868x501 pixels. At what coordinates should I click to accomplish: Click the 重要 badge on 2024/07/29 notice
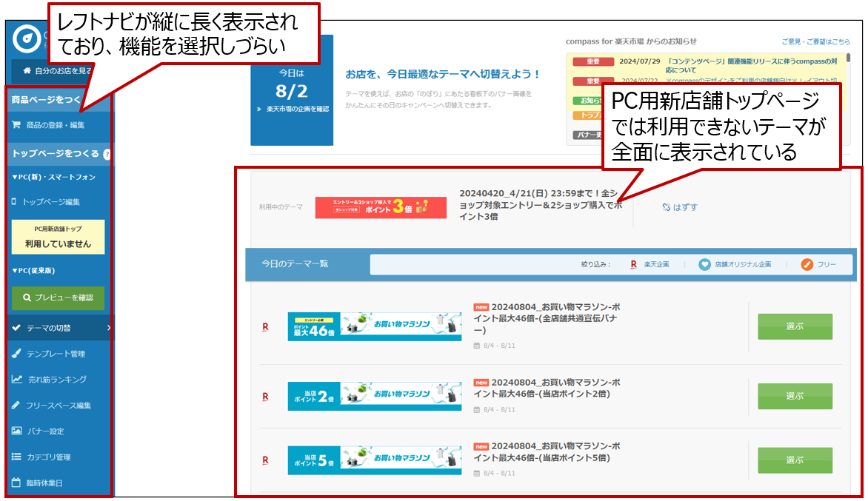point(593,61)
